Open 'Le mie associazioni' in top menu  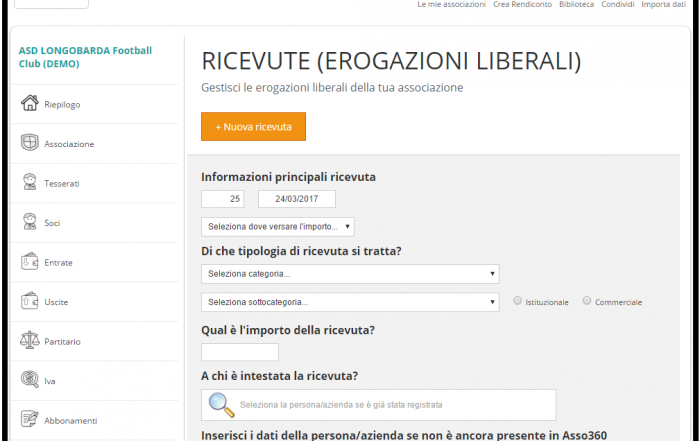point(451,4)
